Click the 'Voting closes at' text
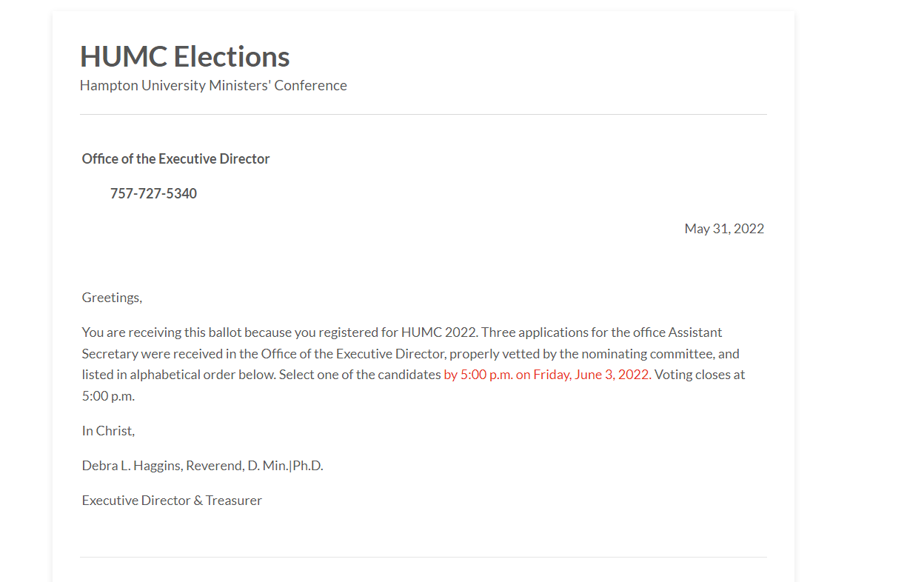Screen dimensions: 924x582 pos(700,374)
